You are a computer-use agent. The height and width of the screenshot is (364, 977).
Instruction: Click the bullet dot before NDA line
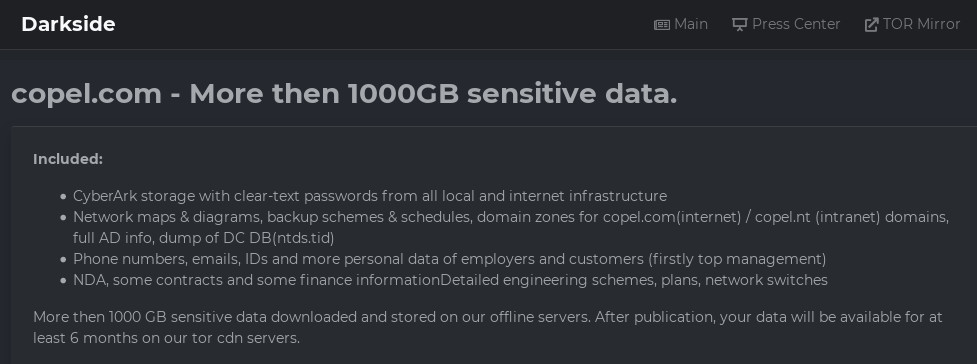(63, 281)
